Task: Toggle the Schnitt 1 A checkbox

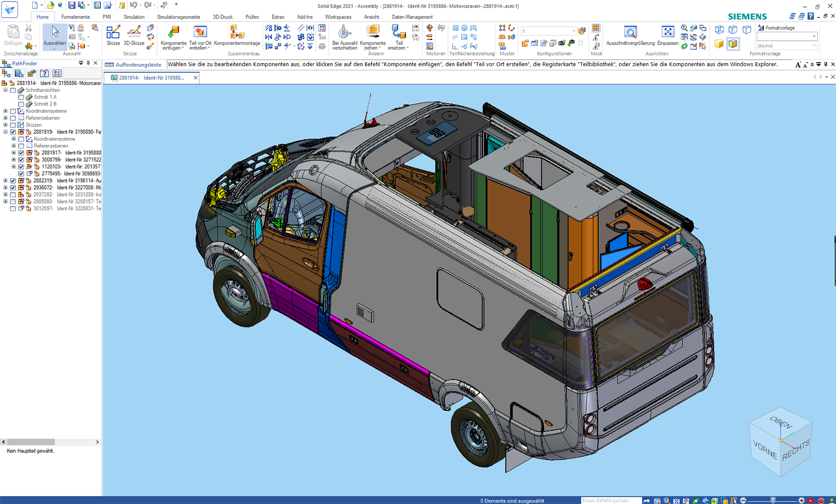Action: [21, 97]
